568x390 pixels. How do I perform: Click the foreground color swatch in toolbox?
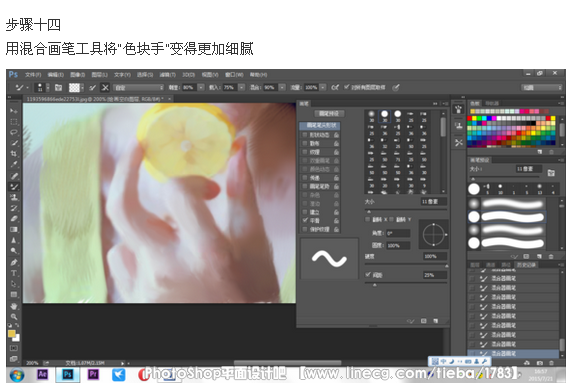(12, 334)
